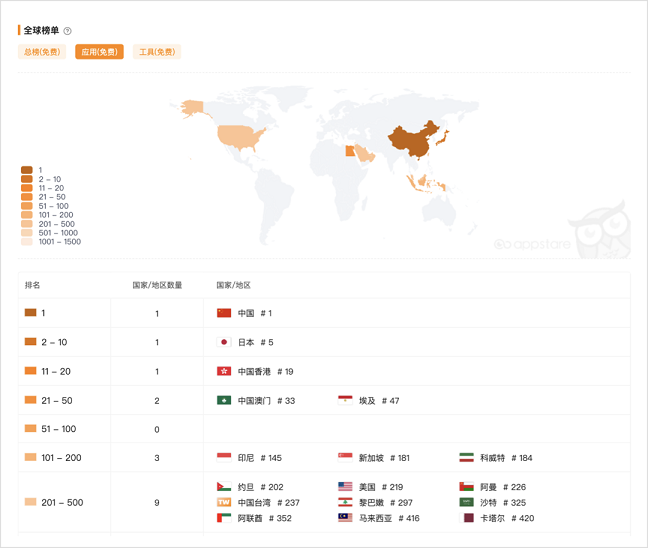This screenshot has width=648, height=548.
Task: Click legend swatch for 21 – 50
Action: (x=27, y=197)
